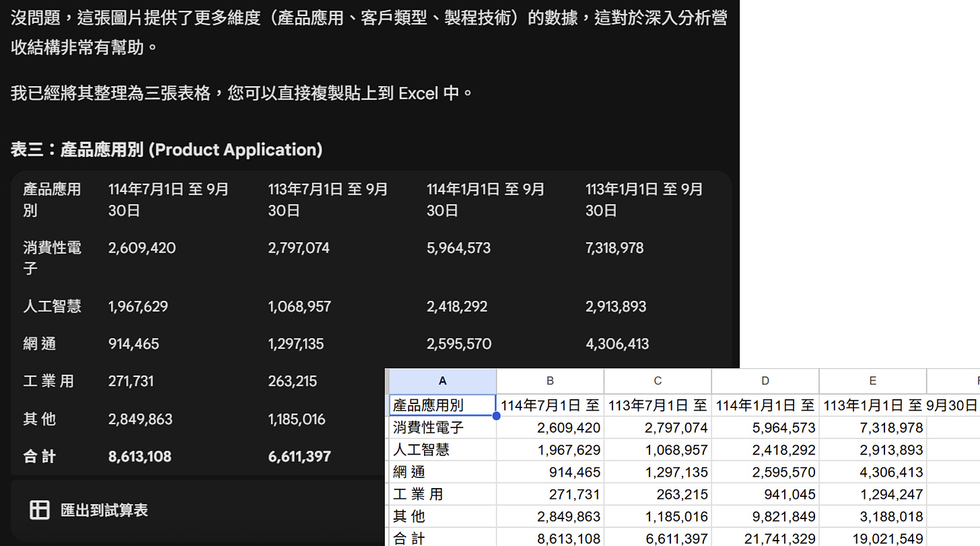Click spreadsheet cell C6 with 1,185,016

tap(658, 516)
